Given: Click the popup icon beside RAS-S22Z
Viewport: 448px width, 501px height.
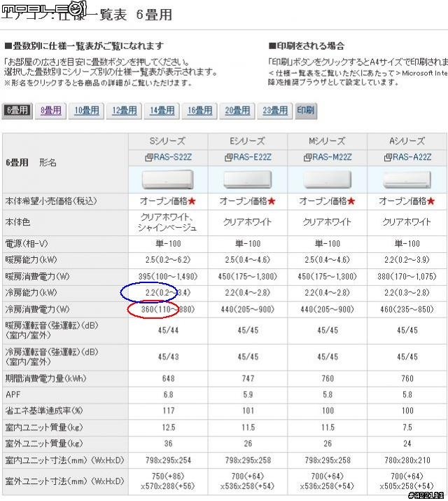Looking at the screenshot, I should (x=149, y=158).
